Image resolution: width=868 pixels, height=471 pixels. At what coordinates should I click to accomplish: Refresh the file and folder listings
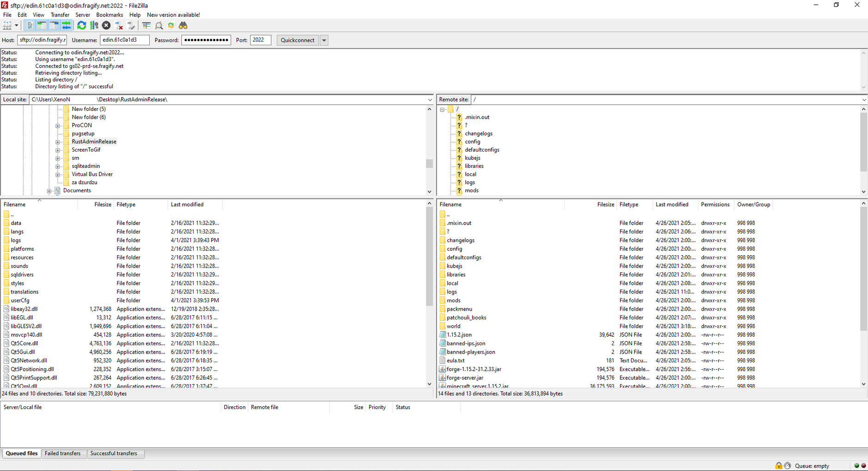click(82, 25)
